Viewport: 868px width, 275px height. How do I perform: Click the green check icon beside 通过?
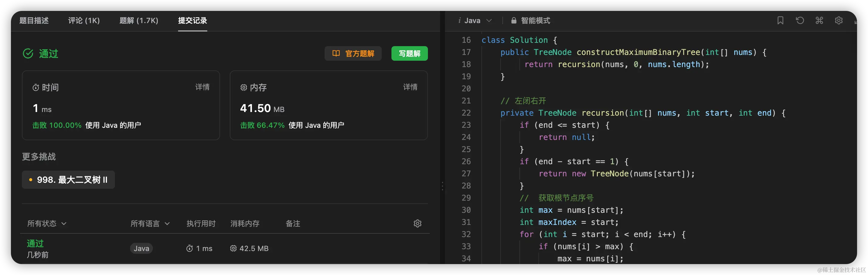(x=28, y=53)
